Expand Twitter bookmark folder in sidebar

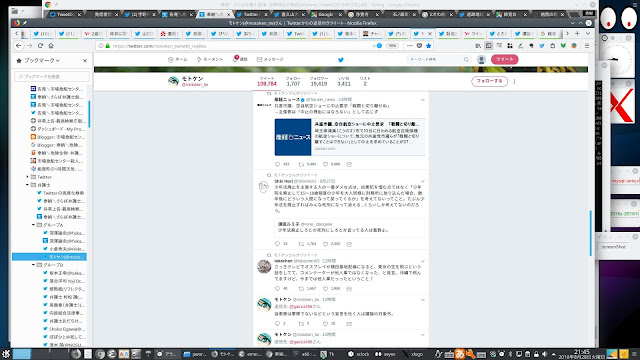point(28,177)
